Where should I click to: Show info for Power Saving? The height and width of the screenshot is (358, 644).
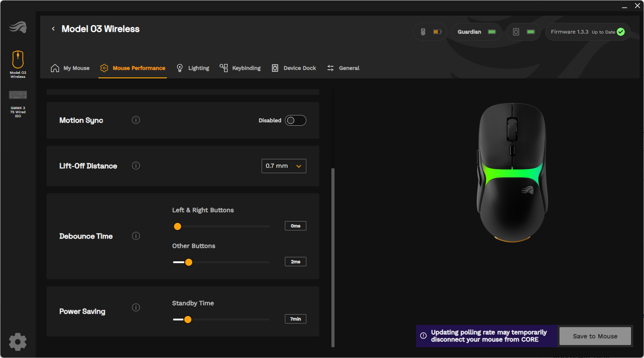point(136,307)
